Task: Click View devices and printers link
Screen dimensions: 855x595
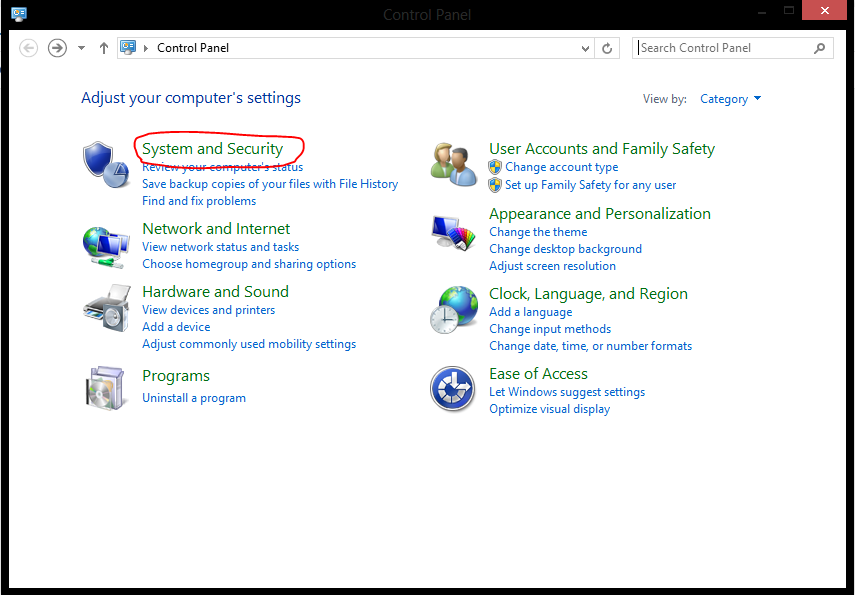Action: click(208, 310)
